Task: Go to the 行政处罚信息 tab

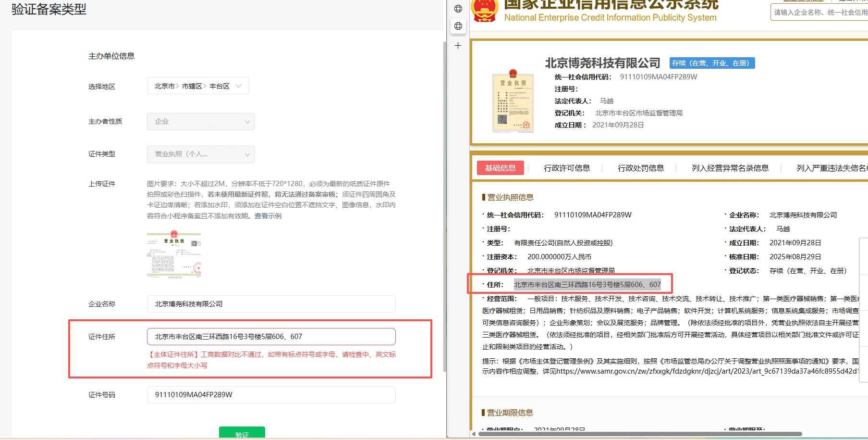Action: click(641, 168)
